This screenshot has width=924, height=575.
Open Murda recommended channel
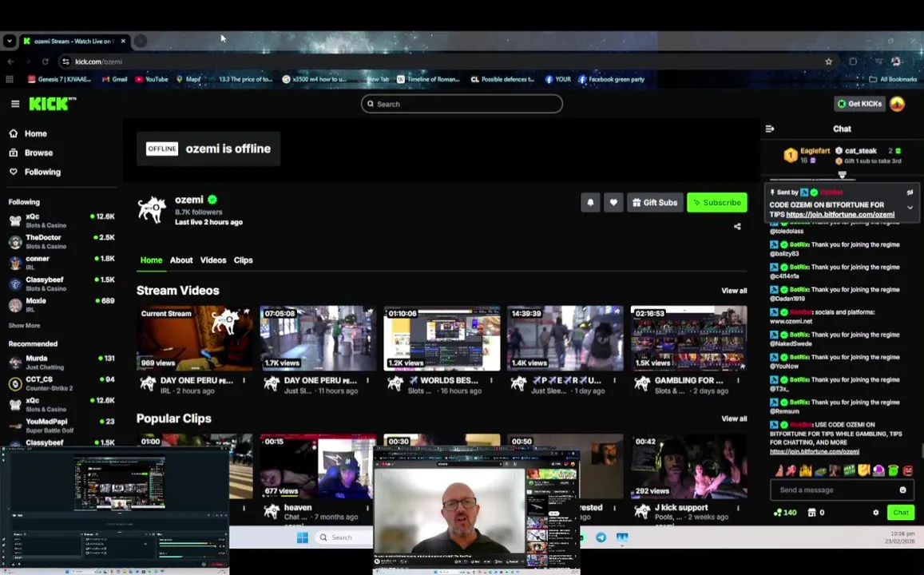click(x=61, y=363)
